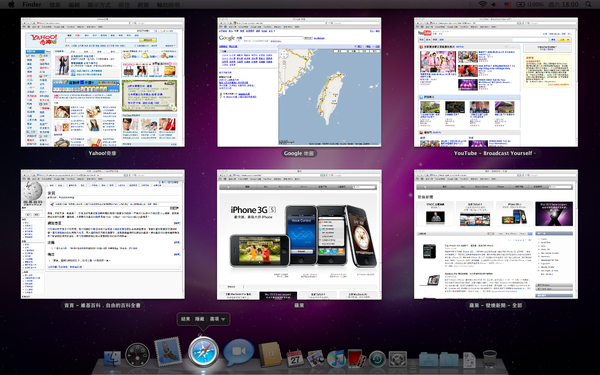
Task: Launch iChat from the Dock
Action: (x=238, y=353)
